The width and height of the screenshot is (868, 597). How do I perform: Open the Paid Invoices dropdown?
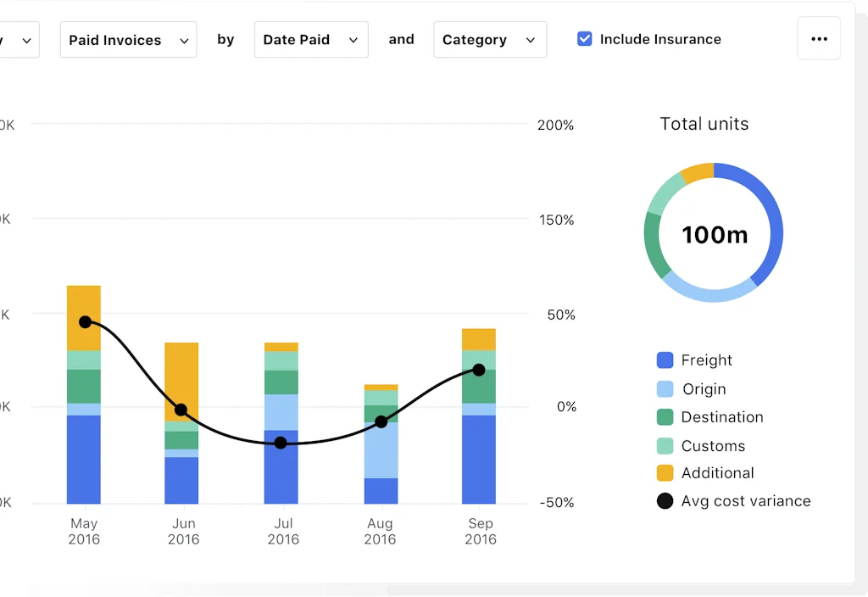(x=128, y=39)
